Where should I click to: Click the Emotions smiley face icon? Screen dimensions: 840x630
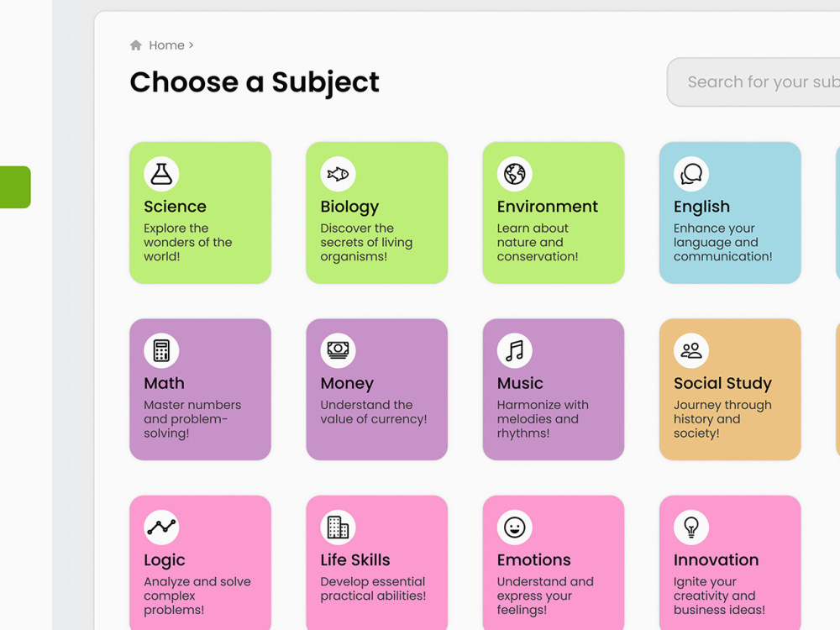pyautogui.click(x=514, y=528)
